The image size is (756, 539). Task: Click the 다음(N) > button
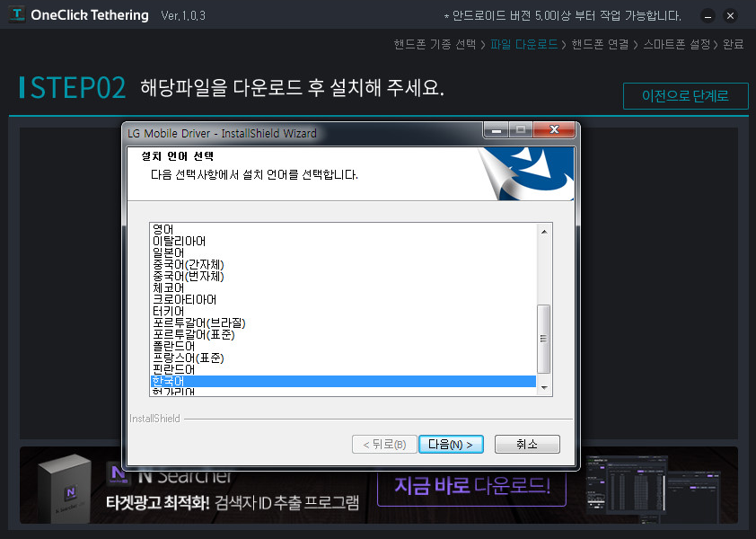451,445
